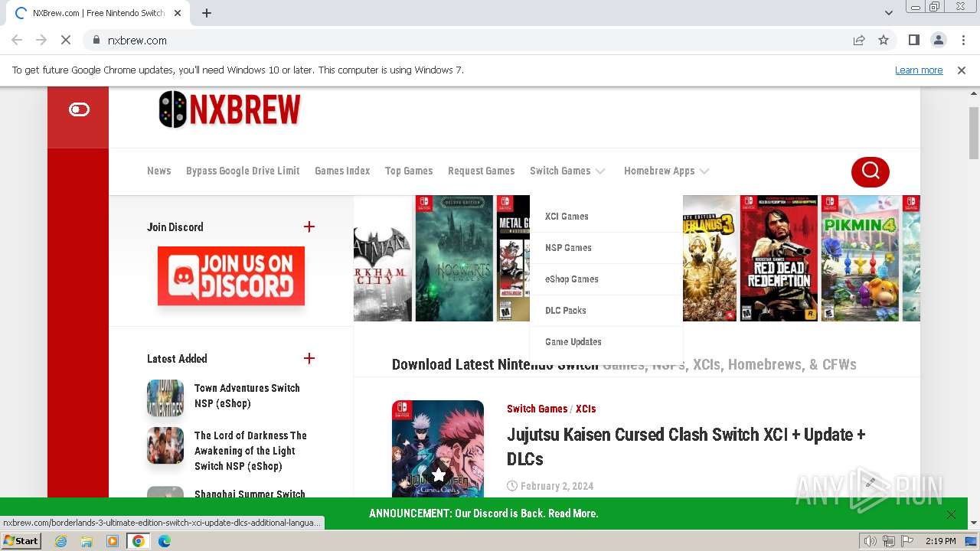The width and height of the screenshot is (980, 551).
Task: Select Game Updates from submenu
Action: [x=573, y=342]
